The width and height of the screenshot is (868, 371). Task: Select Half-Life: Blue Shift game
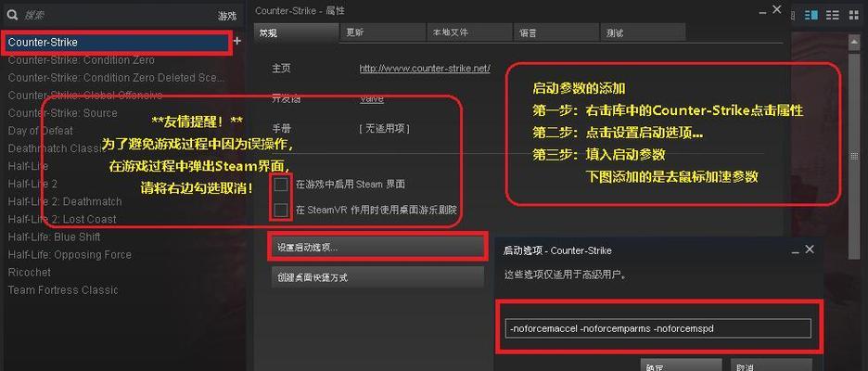(x=54, y=237)
